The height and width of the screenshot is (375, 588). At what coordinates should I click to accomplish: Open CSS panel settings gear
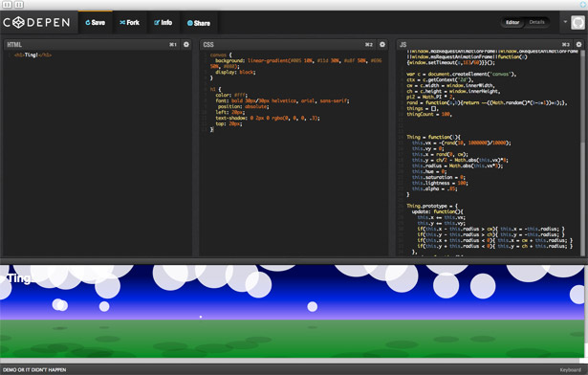click(382, 45)
